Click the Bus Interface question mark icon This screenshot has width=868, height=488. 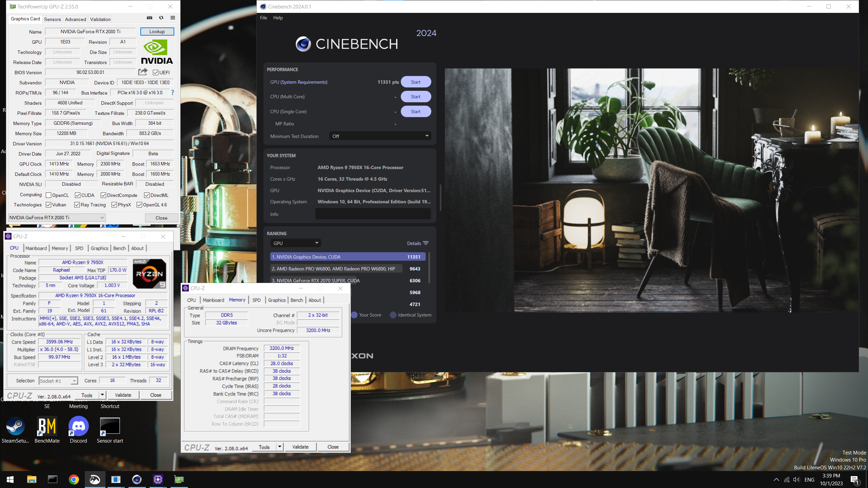coord(173,93)
